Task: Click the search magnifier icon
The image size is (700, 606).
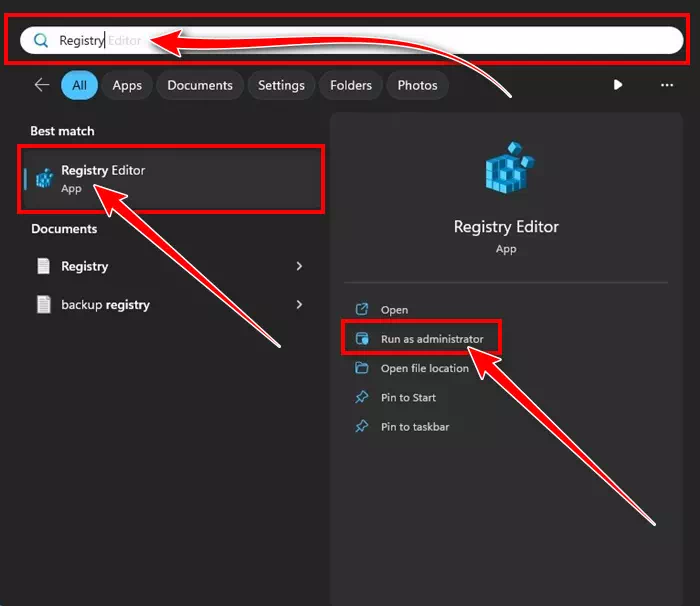Action: pyautogui.click(x=41, y=40)
